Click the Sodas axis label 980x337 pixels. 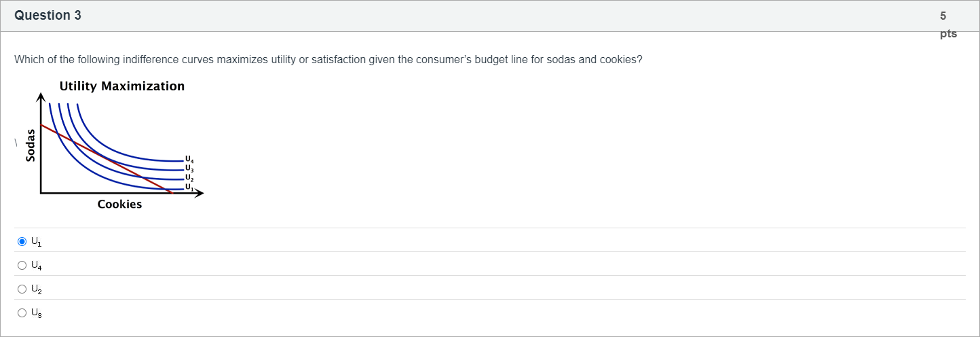[x=30, y=145]
